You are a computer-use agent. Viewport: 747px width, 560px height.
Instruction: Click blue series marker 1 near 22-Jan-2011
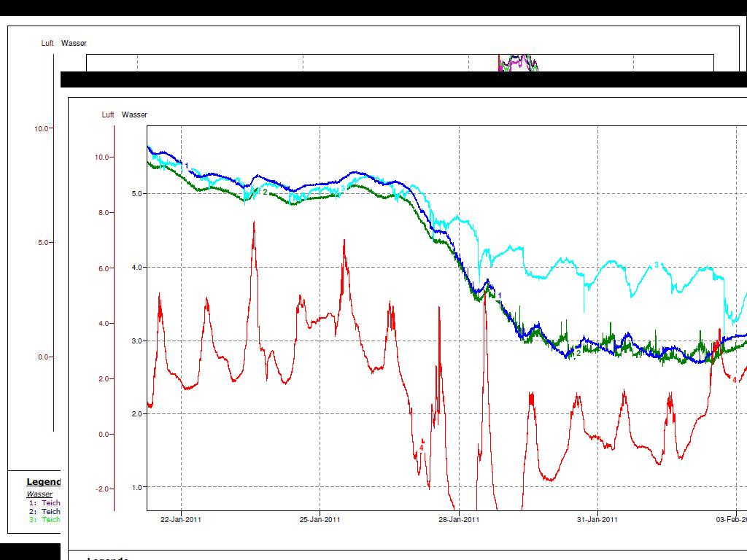(x=187, y=166)
